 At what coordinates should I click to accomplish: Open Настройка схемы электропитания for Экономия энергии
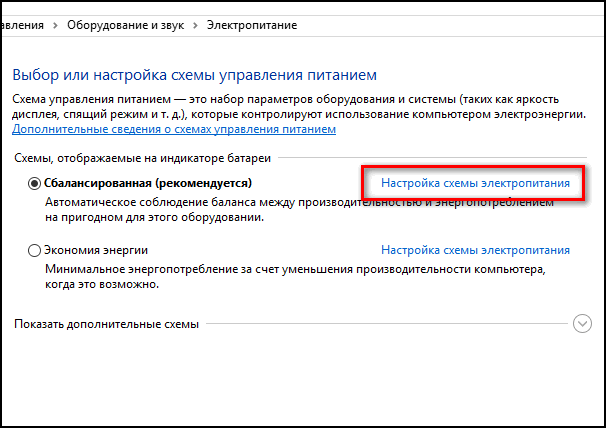click(x=475, y=250)
